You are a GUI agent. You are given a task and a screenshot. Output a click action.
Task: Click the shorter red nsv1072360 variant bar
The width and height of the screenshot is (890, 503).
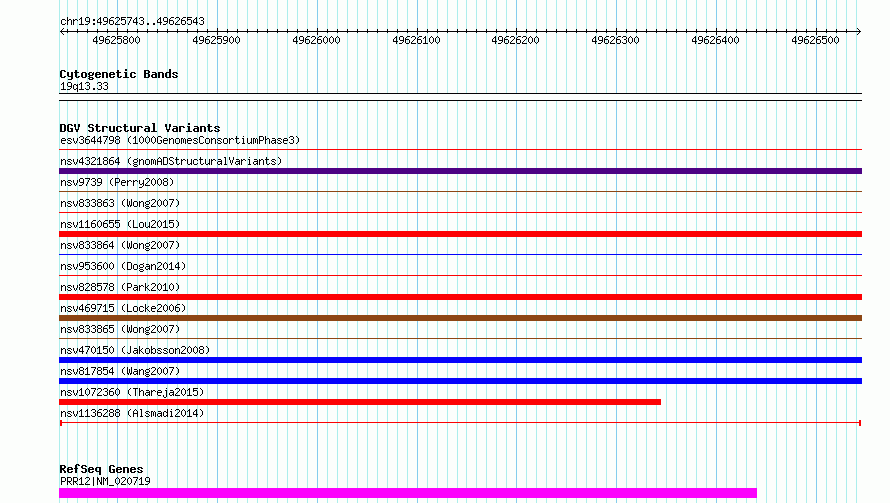point(360,402)
